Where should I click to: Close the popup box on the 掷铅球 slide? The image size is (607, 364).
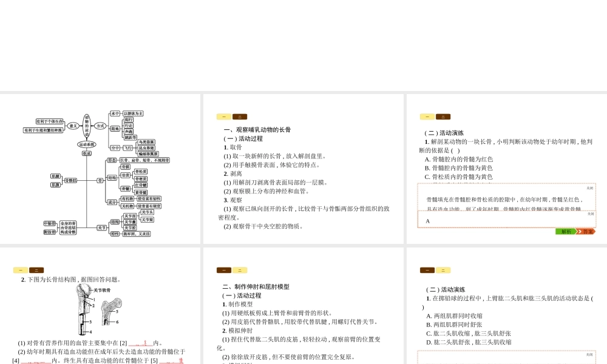pos(589,355)
